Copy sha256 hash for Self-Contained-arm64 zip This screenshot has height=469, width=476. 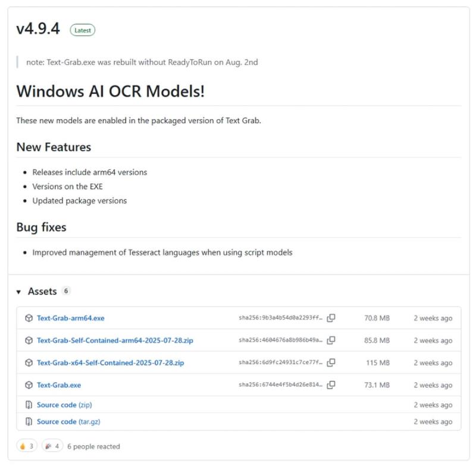[331, 340]
